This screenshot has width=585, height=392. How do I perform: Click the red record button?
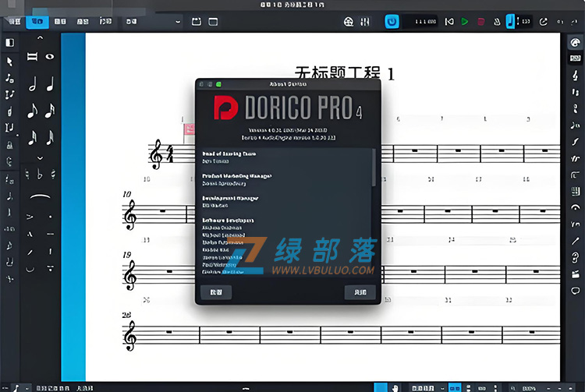pos(481,22)
